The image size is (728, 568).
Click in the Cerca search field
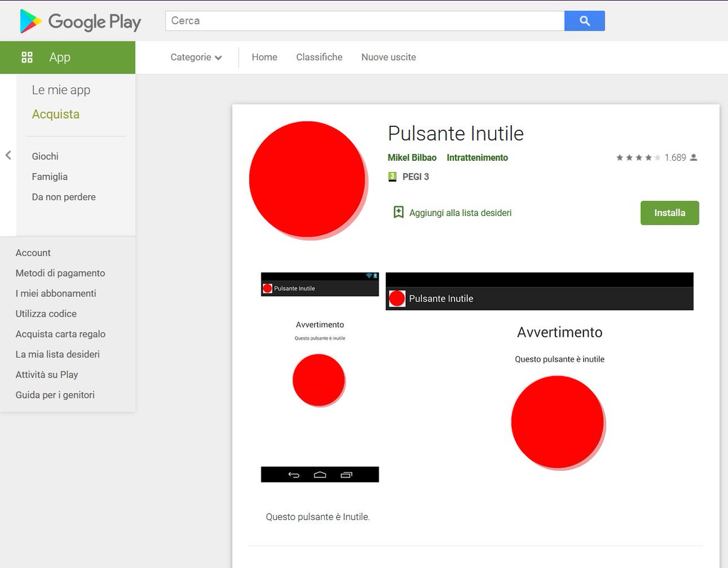(365, 21)
